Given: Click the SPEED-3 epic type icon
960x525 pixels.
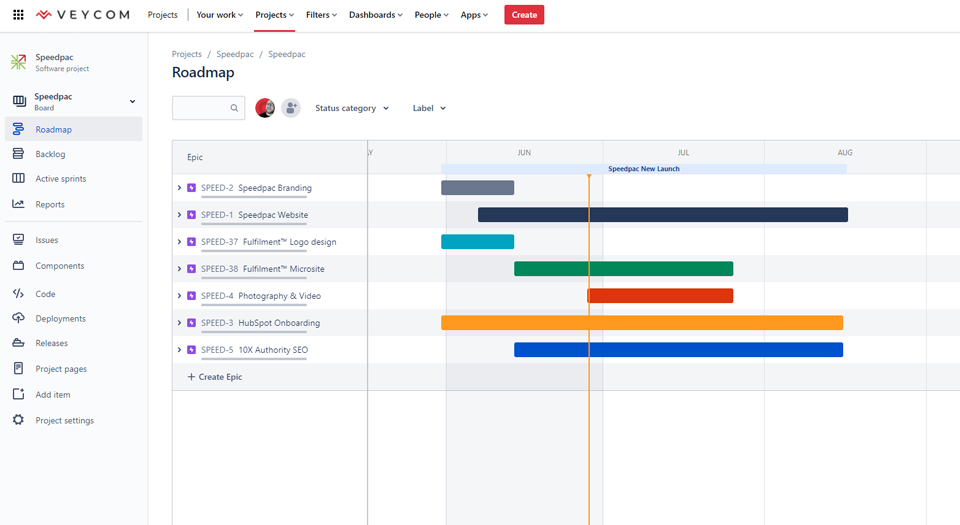Looking at the screenshot, I should coord(191,322).
